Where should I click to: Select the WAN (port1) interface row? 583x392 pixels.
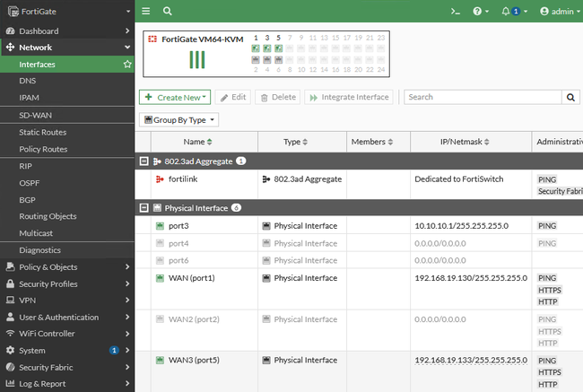192,278
